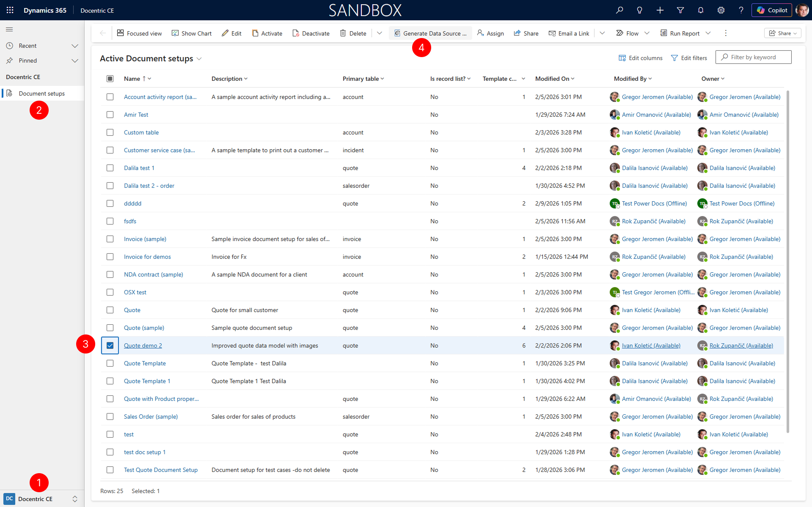
Task: Click Generate Data Source command
Action: pyautogui.click(x=431, y=33)
